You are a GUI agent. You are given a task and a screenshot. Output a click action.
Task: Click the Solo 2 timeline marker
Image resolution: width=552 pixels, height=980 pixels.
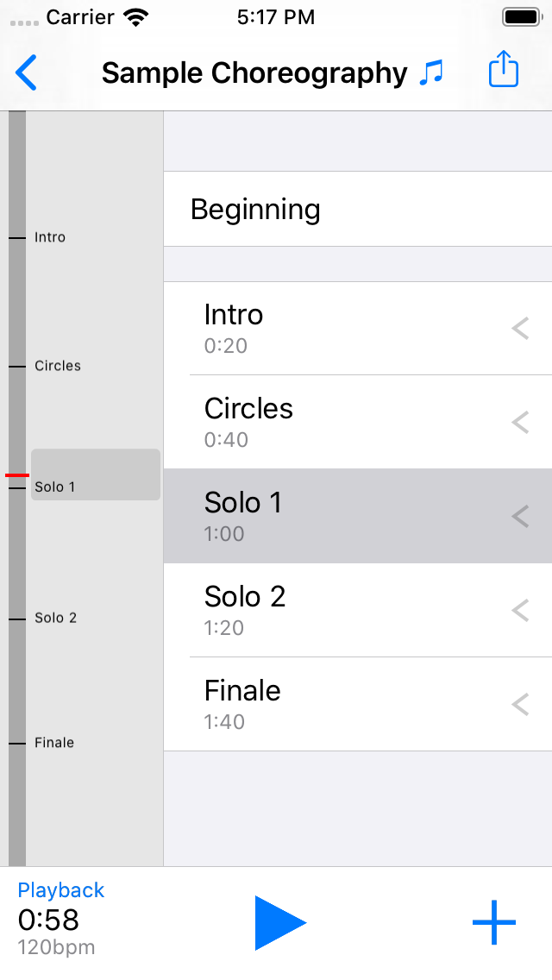[x=55, y=619]
